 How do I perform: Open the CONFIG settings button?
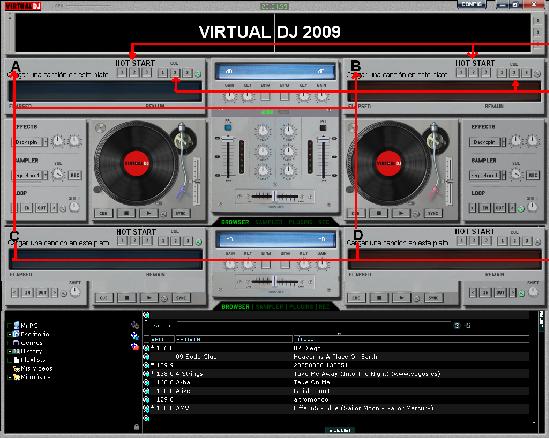pyautogui.click(x=472, y=4)
